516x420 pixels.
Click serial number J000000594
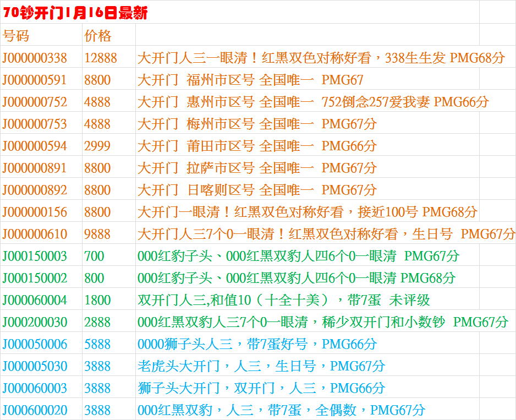[35, 146]
